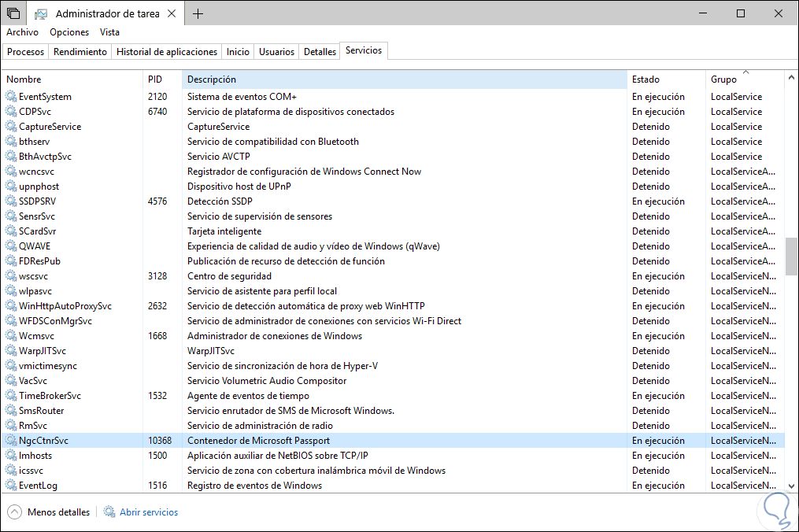Viewport: 799px width, 532px height.
Task: Click the scrollbar up arrow
Action: 791,77
